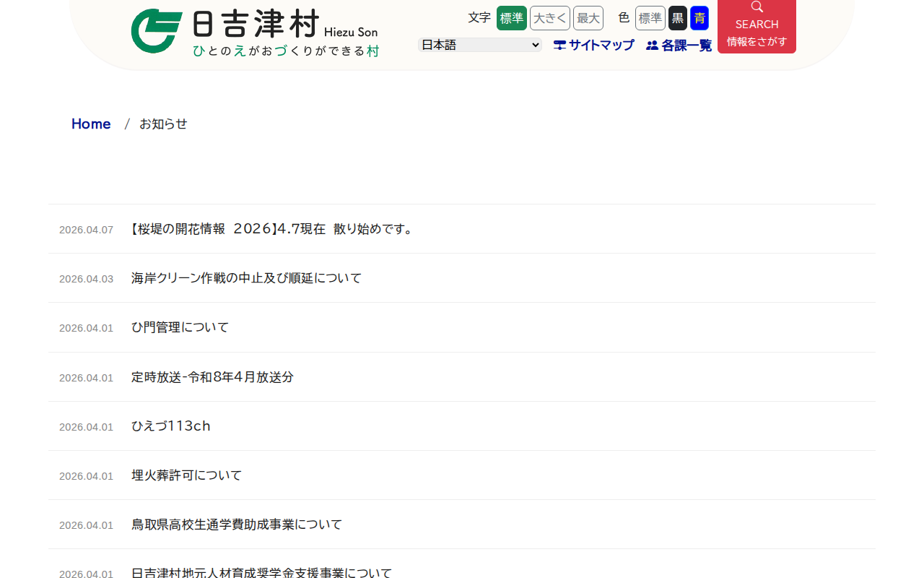Open the 埋火葬許可について notice
This screenshot has height=578, width=924.
coord(186,475)
